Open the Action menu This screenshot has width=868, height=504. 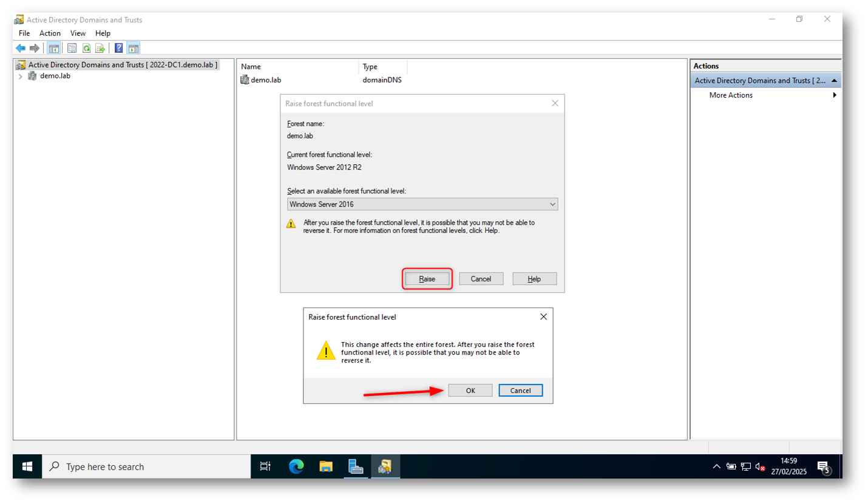point(50,33)
